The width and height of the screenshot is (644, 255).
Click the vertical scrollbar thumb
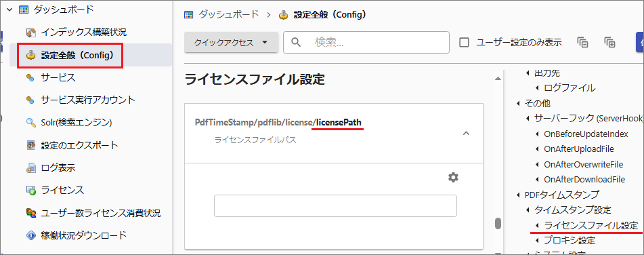[x=498, y=223]
